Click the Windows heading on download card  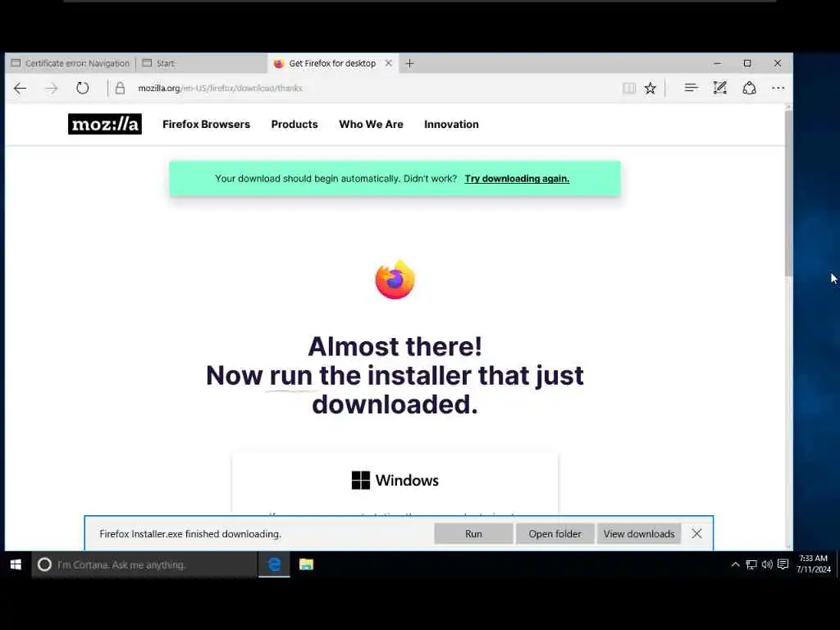pos(395,480)
